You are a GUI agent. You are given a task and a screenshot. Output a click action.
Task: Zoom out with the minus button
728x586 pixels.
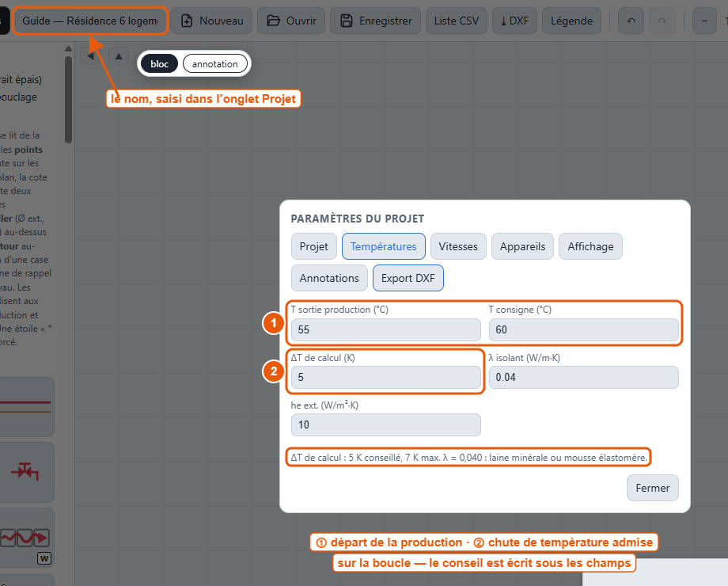704,21
